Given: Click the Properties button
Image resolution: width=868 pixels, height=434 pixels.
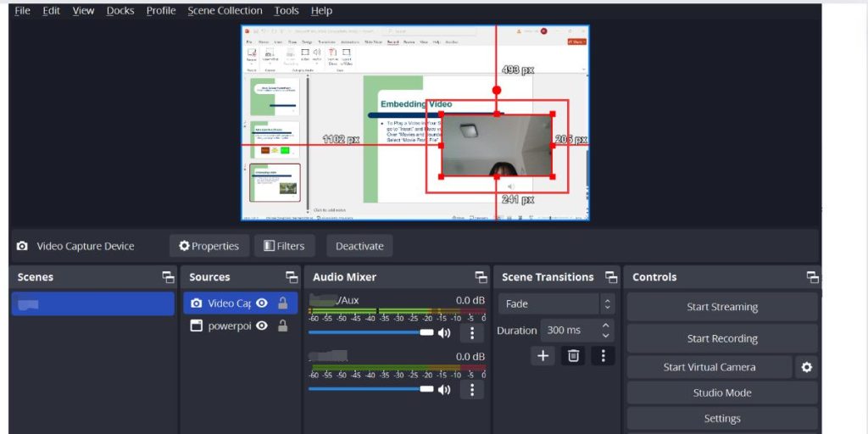Looking at the screenshot, I should point(209,246).
